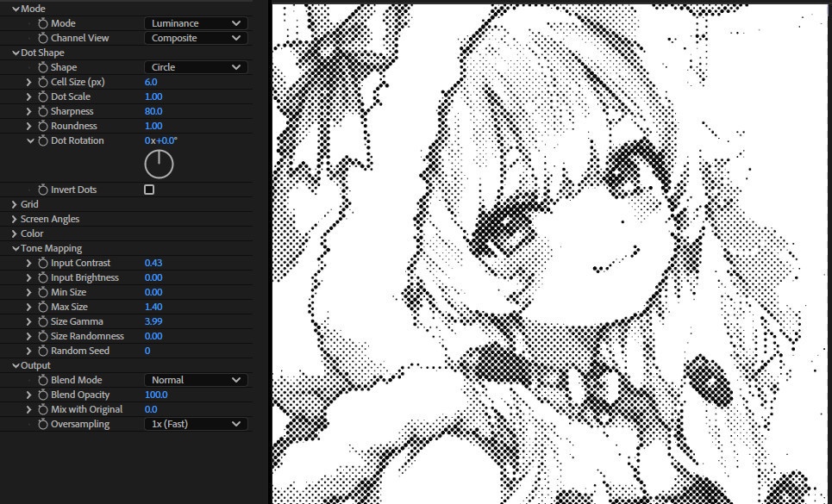Toggle stopwatch for Min Size
This screenshot has height=504, width=832.
(43, 292)
